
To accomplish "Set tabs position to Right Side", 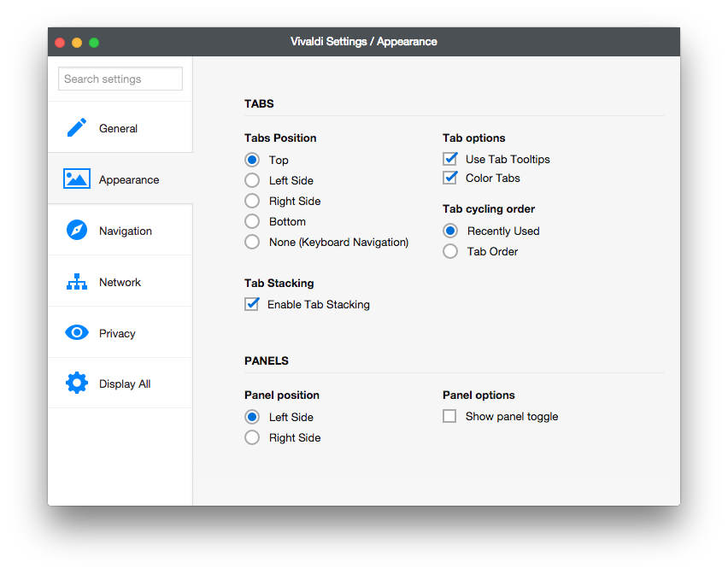I will click(x=252, y=201).
